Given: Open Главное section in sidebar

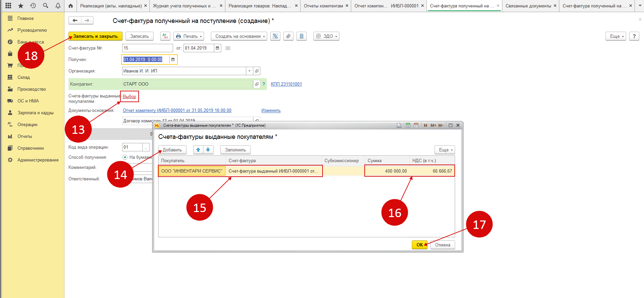Looking at the screenshot, I should point(26,18).
